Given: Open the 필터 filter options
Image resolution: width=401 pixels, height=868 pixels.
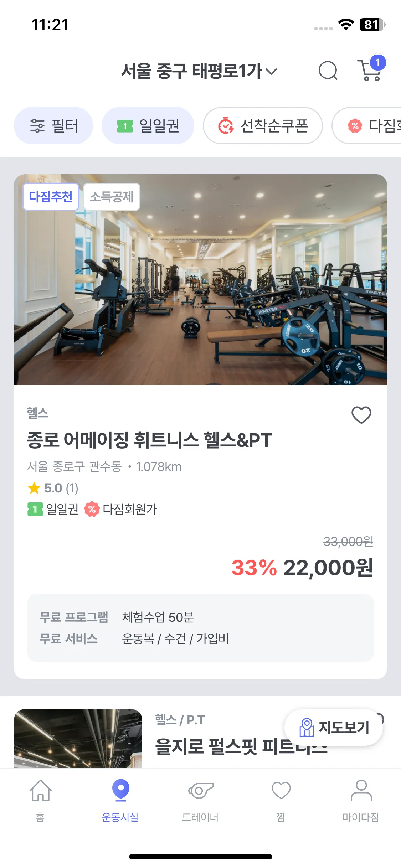Looking at the screenshot, I should point(53,126).
